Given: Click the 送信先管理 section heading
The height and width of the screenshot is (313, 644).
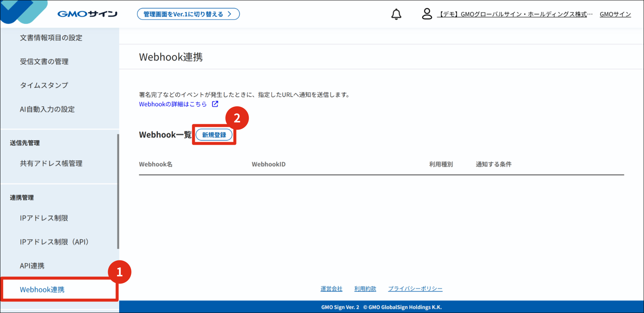Looking at the screenshot, I should coord(25,143).
